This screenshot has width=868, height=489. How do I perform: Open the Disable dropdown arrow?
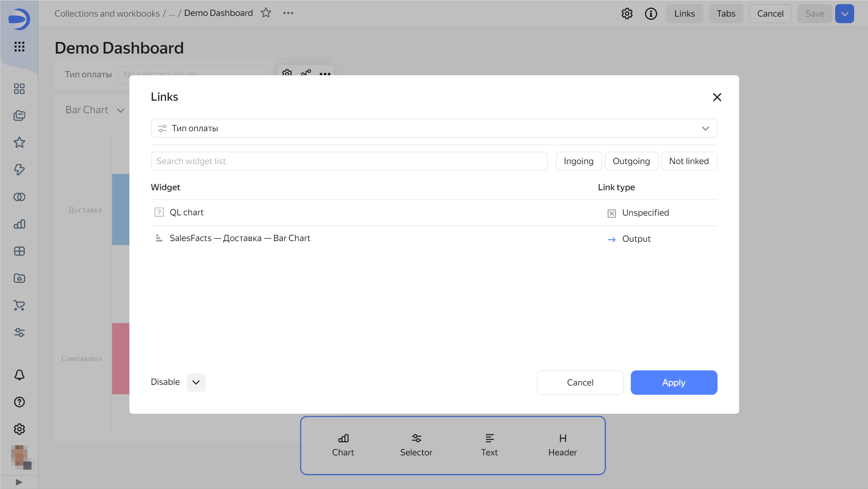tap(196, 382)
